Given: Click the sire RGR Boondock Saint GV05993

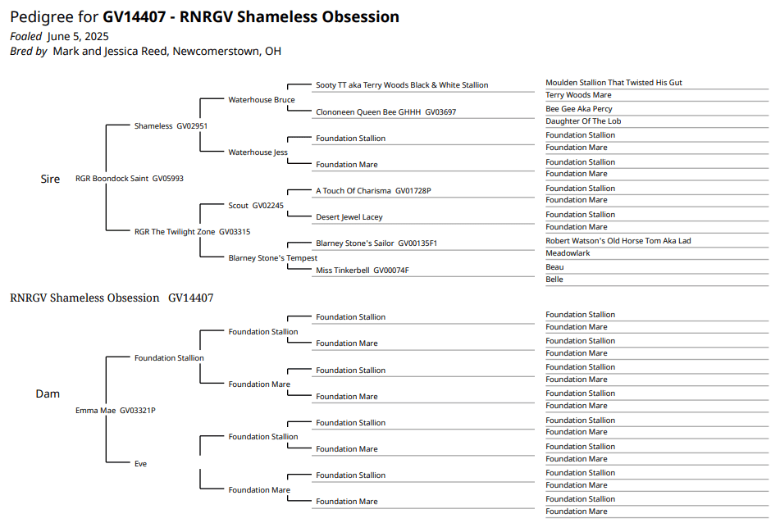Looking at the screenshot, I should (129, 179).
